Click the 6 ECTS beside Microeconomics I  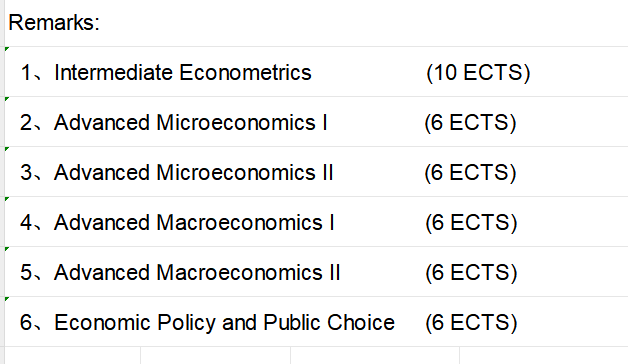(471, 123)
